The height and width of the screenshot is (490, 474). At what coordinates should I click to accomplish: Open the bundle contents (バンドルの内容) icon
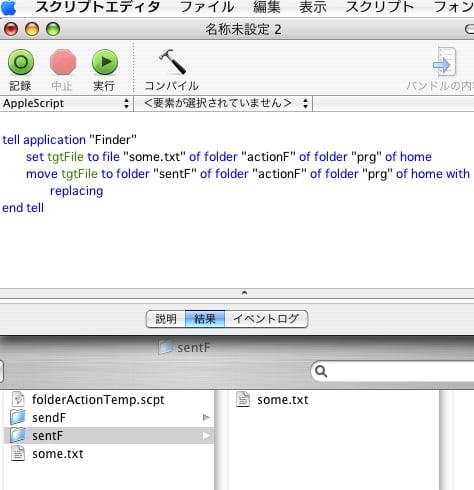tap(444, 62)
